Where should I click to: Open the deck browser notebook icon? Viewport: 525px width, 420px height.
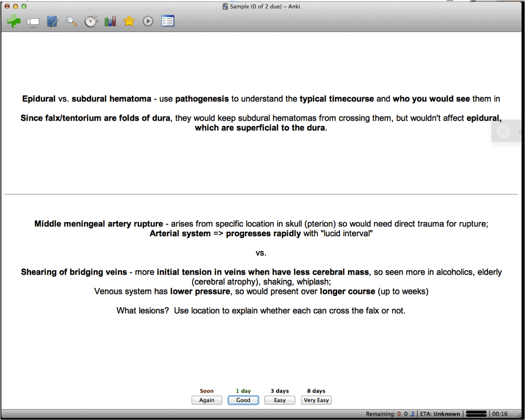[52, 21]
